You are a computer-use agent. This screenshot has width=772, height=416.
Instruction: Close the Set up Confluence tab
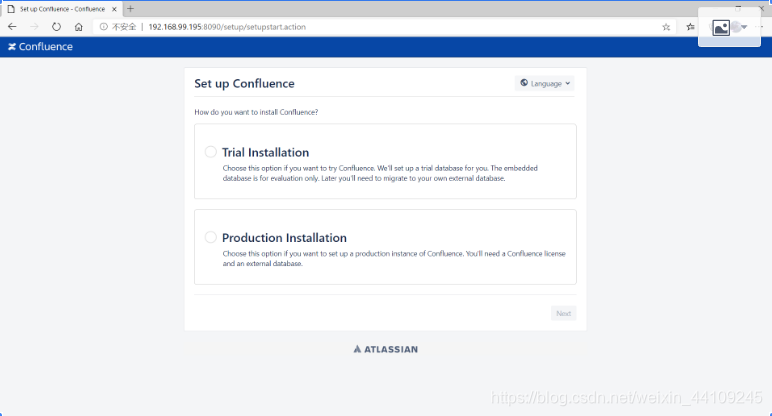pos(114,9)
